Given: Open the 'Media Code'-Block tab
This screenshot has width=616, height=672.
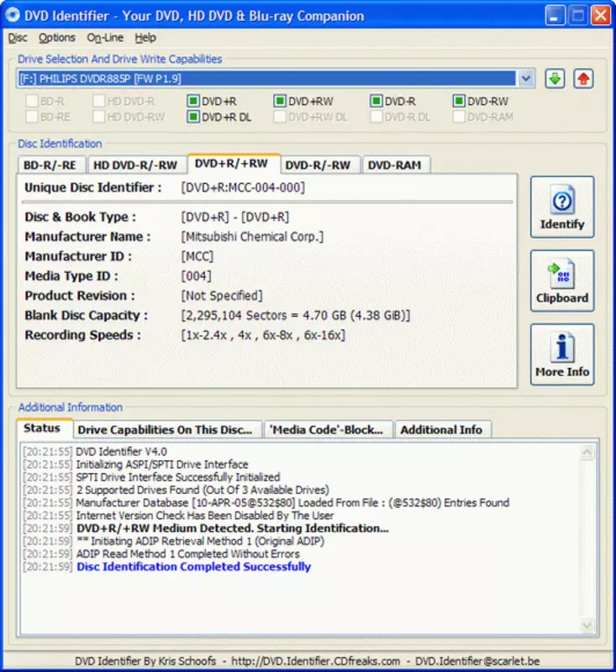Looking at the screenshot, I should click(x=327, y=429).
